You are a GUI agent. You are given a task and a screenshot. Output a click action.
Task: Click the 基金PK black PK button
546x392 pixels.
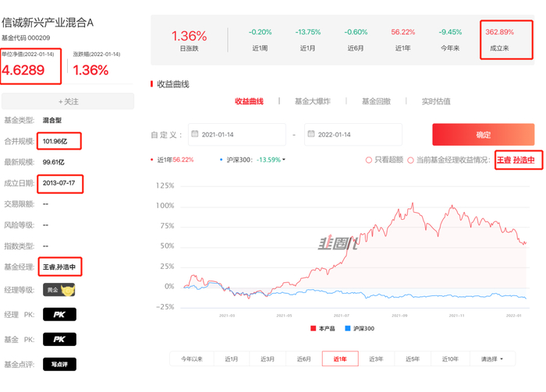tap(59, 339)
